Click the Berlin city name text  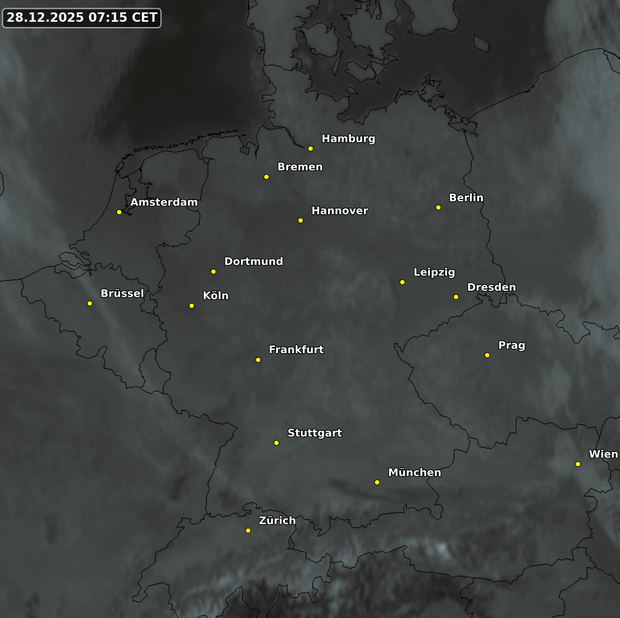(x=466, y=198)
